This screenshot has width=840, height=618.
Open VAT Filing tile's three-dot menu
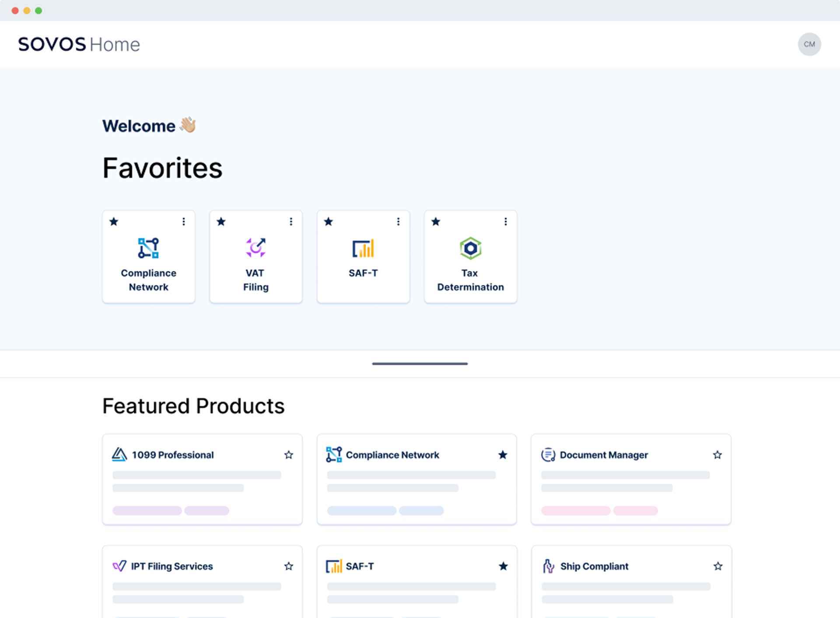291,221
